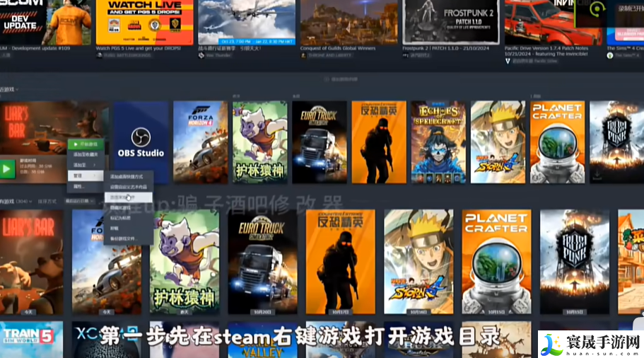The image size is (644, 358).
Task: Select 护林猿神 in the recent row
Action: [259, 142]
